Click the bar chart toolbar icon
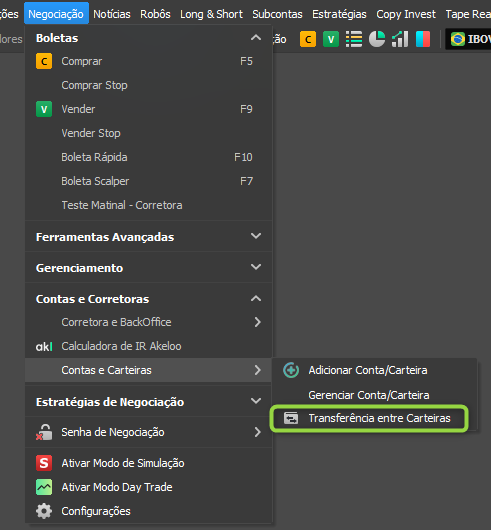 click(x=400, y=39)
